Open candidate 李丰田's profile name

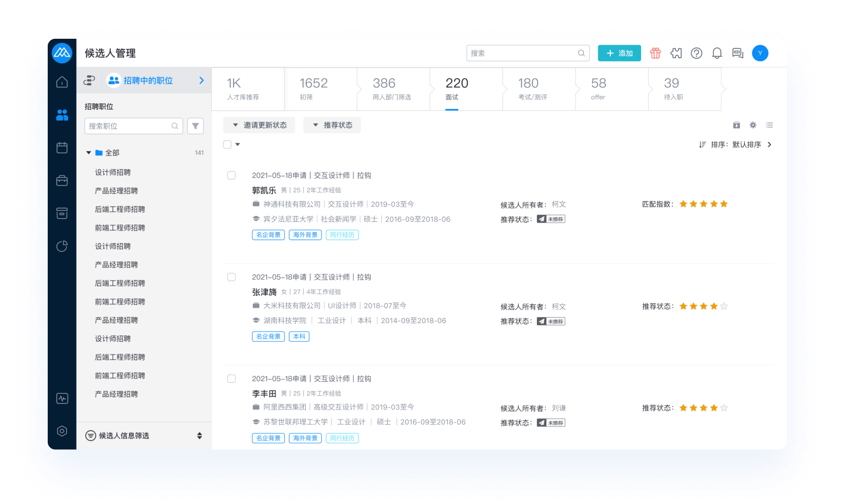264,394
